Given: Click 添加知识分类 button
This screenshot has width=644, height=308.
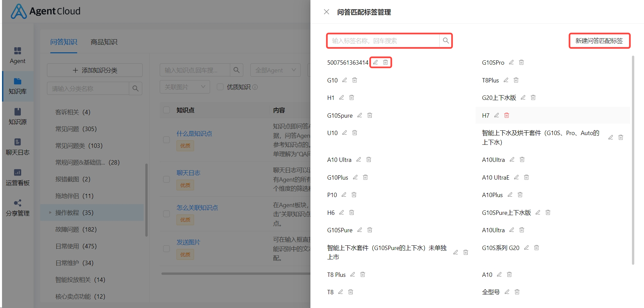Looking at the screenshot, I should point(95,70).
